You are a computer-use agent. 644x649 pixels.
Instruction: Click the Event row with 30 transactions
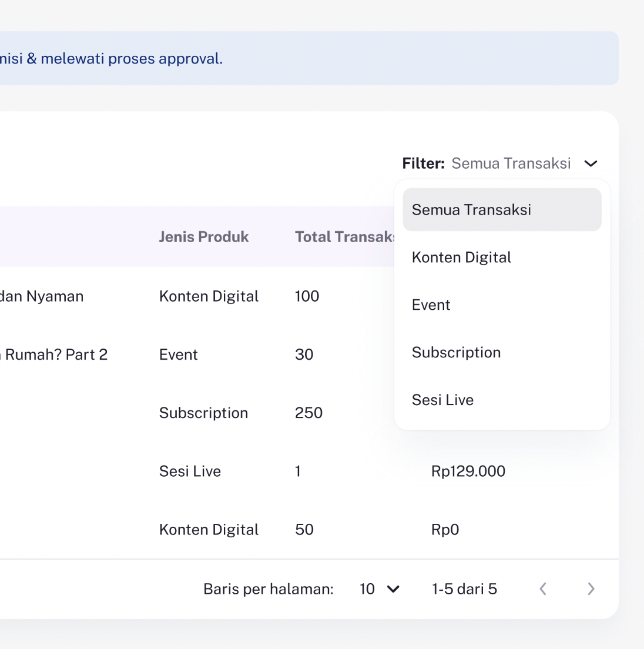pos(179,354)
